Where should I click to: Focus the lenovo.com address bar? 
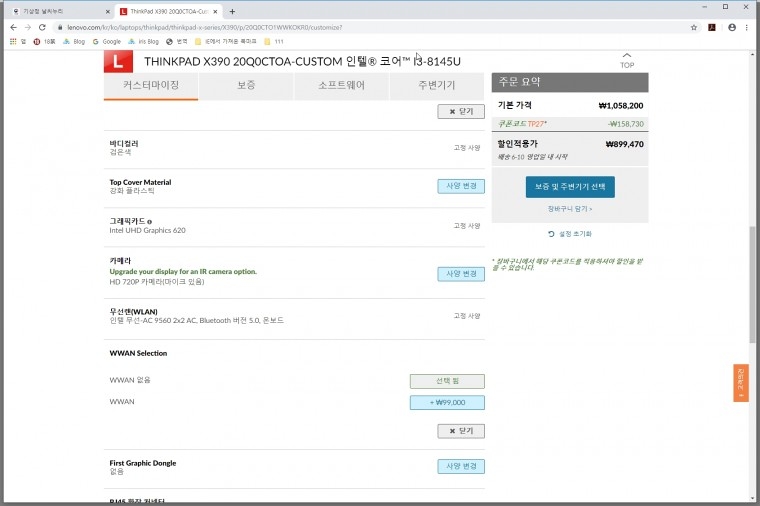[368, 28]
